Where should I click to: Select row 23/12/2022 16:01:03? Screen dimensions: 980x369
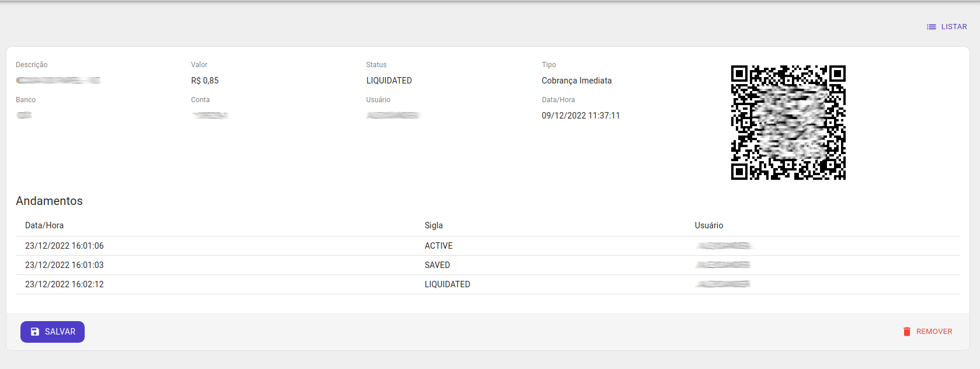tap(488, 265)
